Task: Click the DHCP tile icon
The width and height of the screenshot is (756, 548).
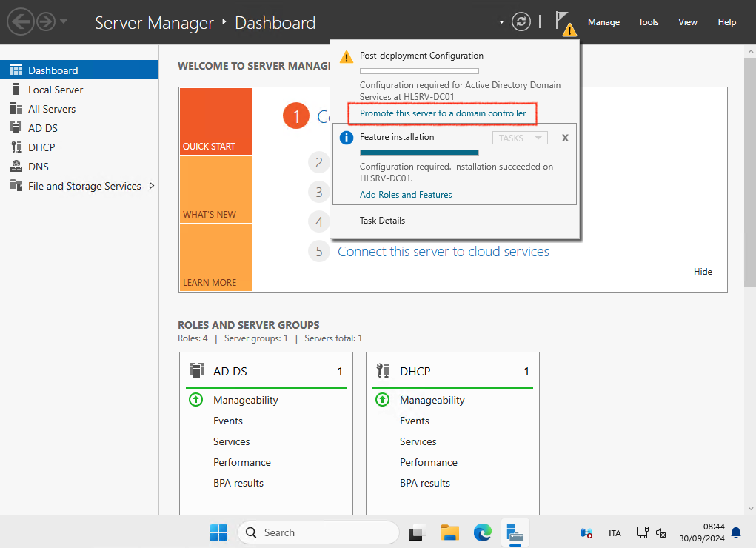Action: point(383,371)
